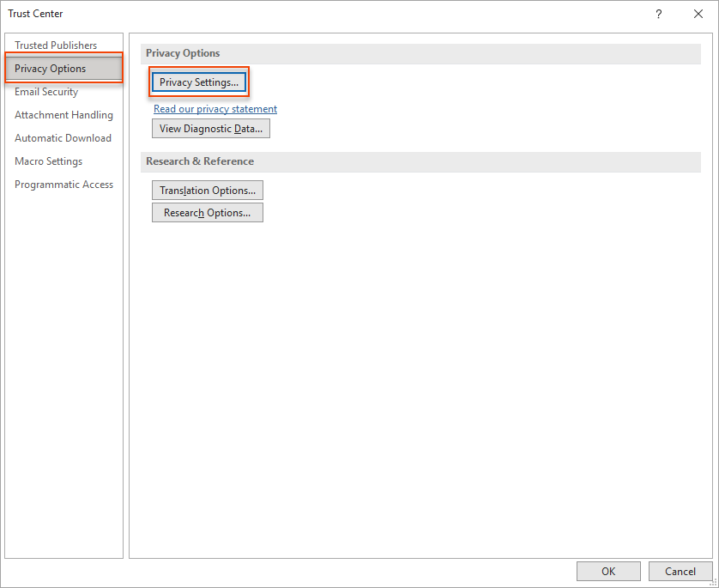Click the Research & Reference section header
719x588 pixels.
[x=200, y=161]
